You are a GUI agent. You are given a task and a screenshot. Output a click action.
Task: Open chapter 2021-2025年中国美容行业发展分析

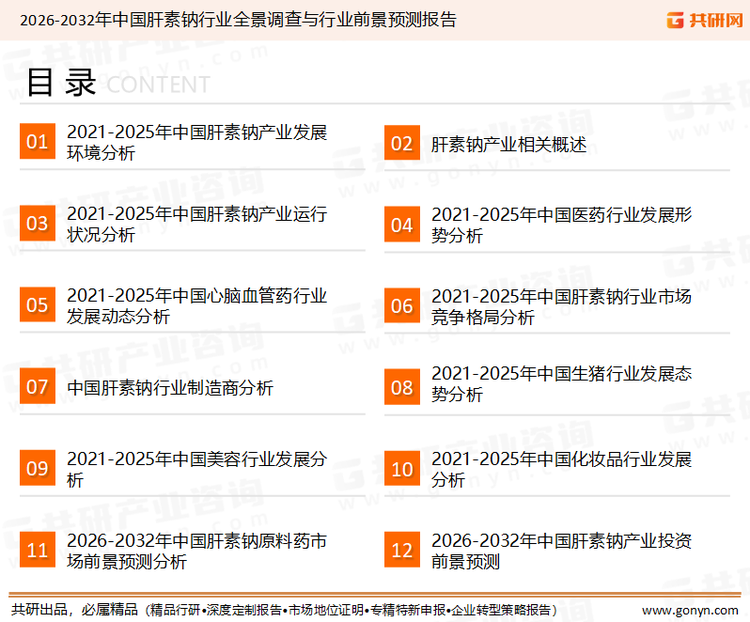point(197,469)
